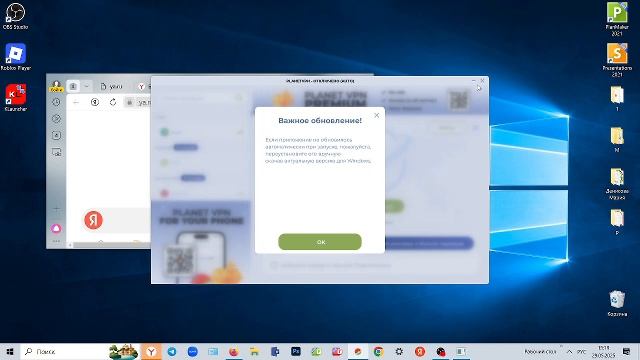Open Settings gear from the taskbar
Viewport: 640px width, 360px height.
pyautogui.click(x=399, y=351)
